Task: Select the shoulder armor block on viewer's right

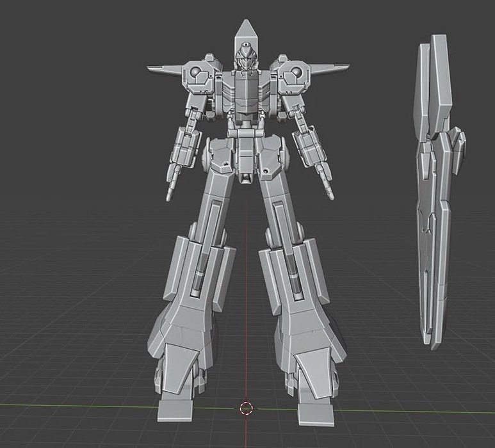Action: [293, 75]
